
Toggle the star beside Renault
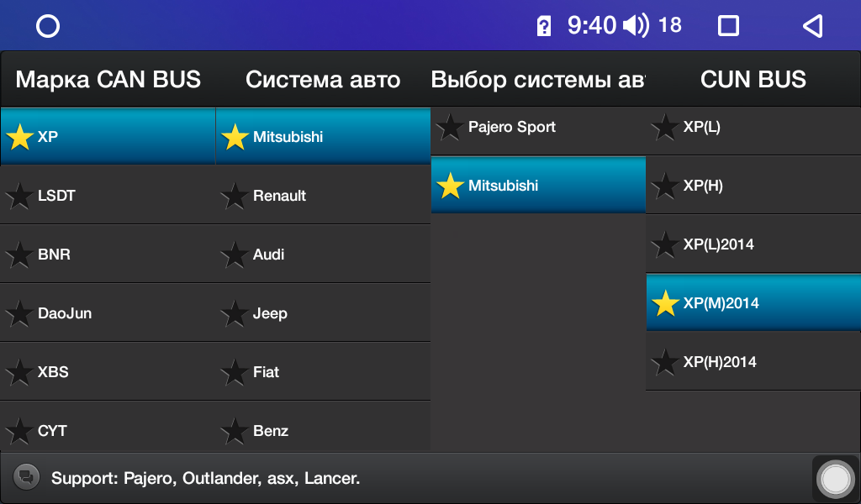235,196
